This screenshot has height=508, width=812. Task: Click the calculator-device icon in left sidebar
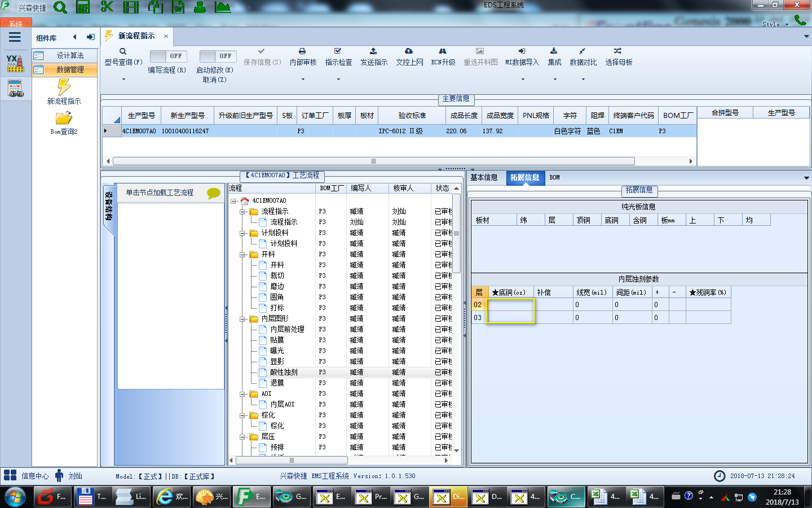pos(15,89)
